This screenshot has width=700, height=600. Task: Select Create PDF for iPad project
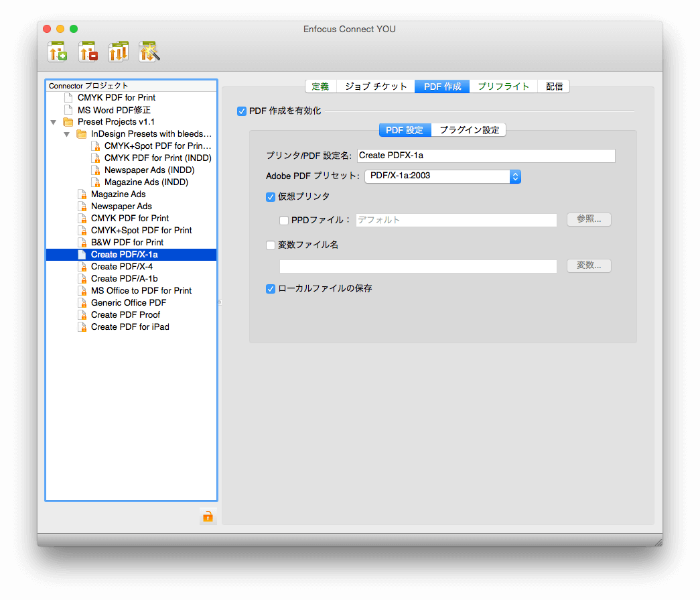pyautogui.click(x=130, y=327)
